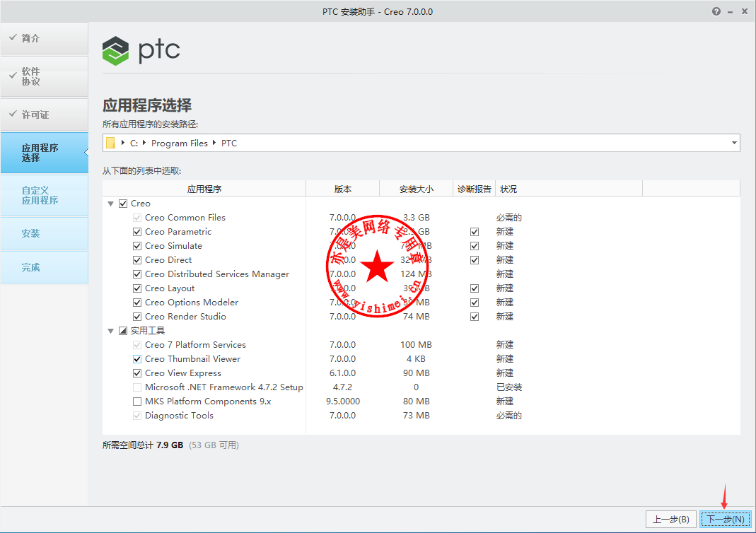Go to the 简介 step
This screenshot has width=756, height=533.
[x=45, y=38]
